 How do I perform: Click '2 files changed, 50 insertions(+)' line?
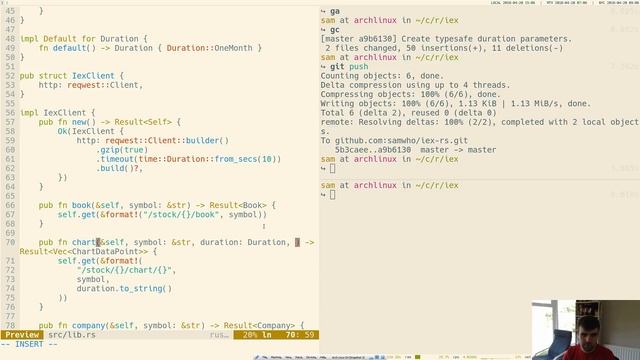[444, 48]
